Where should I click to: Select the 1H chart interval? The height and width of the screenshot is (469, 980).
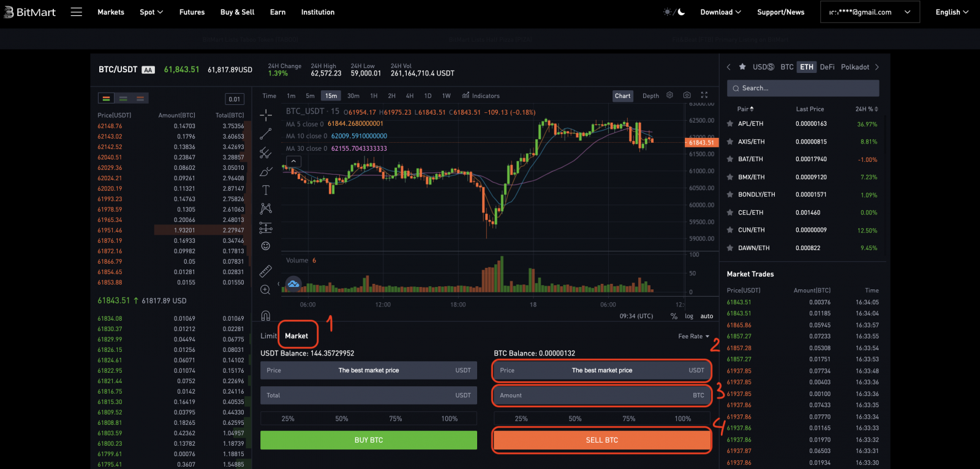(x=374, y=96)
